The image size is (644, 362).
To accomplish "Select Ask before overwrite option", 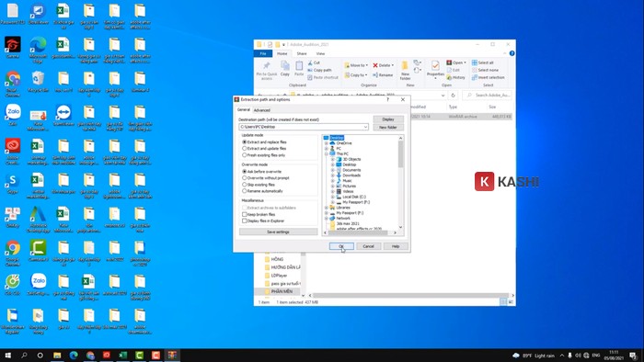I will [261, 172].
